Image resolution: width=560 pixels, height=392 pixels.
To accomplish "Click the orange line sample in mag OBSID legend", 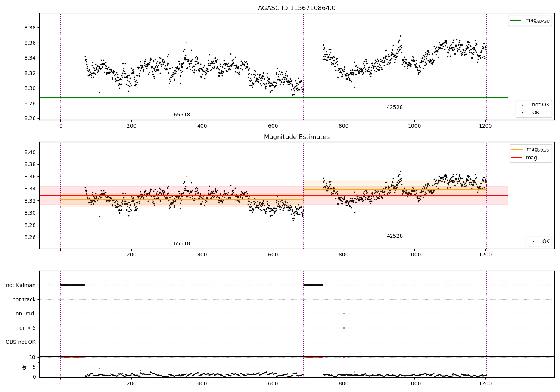I will (x=517, y=149).
